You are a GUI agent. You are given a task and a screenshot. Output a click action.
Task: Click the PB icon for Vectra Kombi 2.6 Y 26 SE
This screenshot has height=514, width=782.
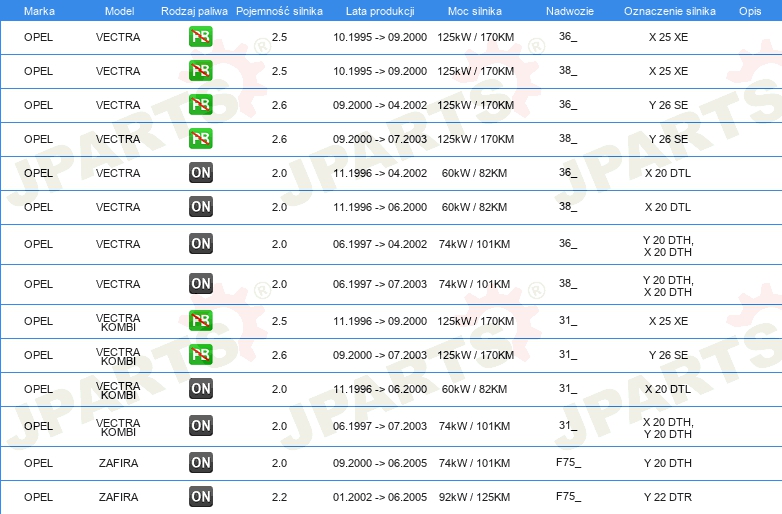click(200, 354)
